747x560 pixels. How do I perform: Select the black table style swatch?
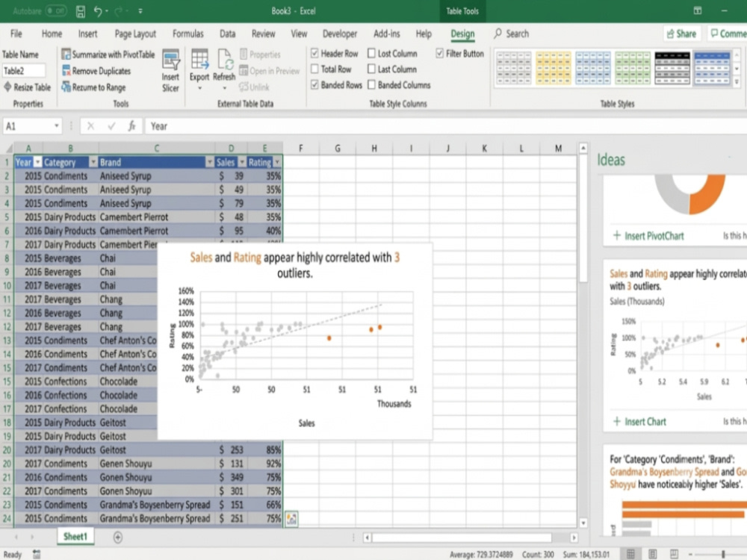pos(672,68)
